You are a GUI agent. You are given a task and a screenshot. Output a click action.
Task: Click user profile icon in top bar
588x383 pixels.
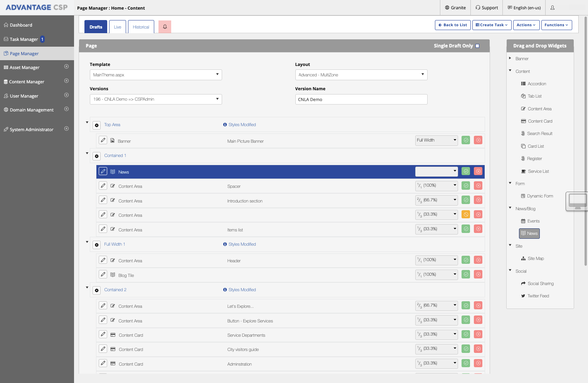[x=553, y=8]
